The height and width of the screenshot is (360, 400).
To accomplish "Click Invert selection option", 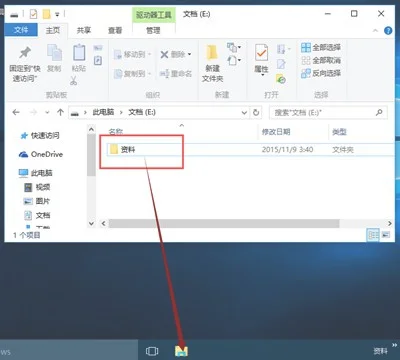I will (321, 73).
